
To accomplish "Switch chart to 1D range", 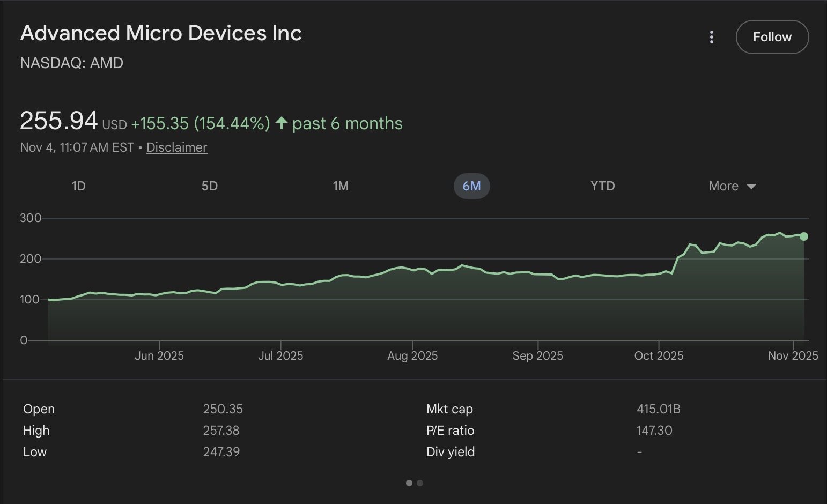I will coord(78,186).
